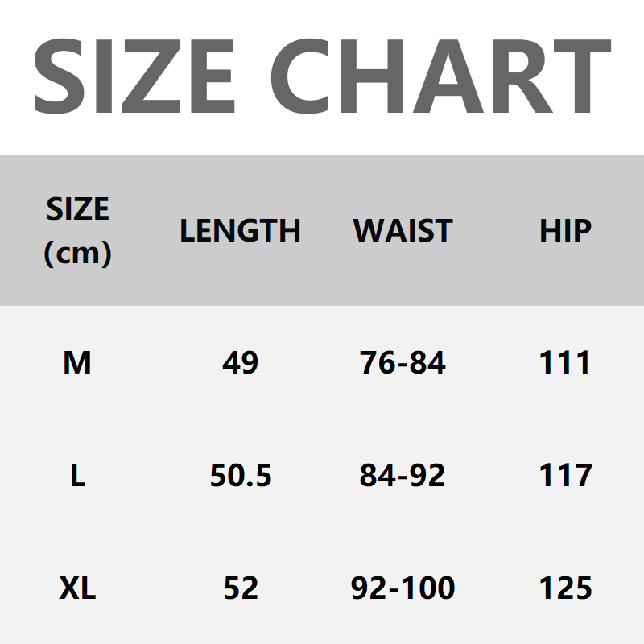Click waist range 76-84
The height and width of the screenshot is (644, 644).
tap(402, 364)
